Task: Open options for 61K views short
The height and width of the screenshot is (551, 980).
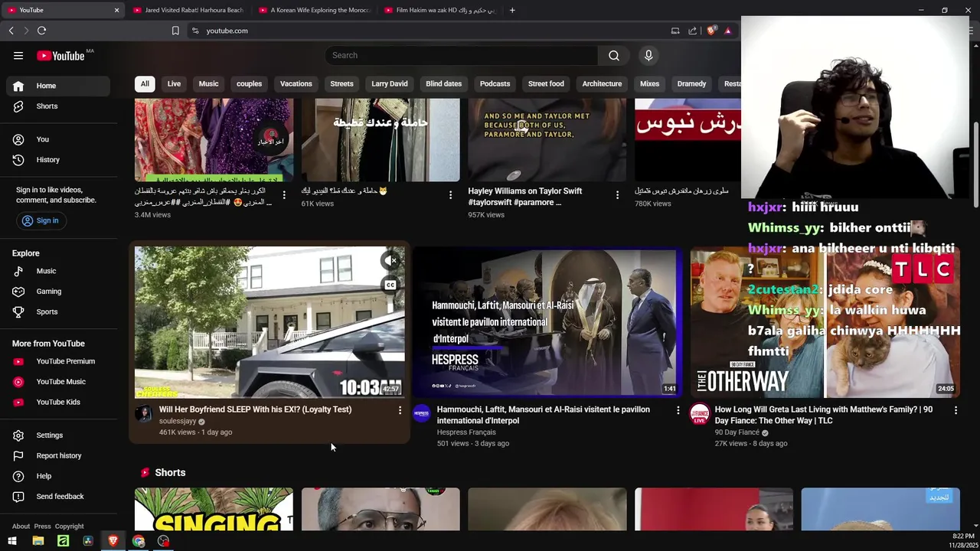Action: [x=450, y=195]
